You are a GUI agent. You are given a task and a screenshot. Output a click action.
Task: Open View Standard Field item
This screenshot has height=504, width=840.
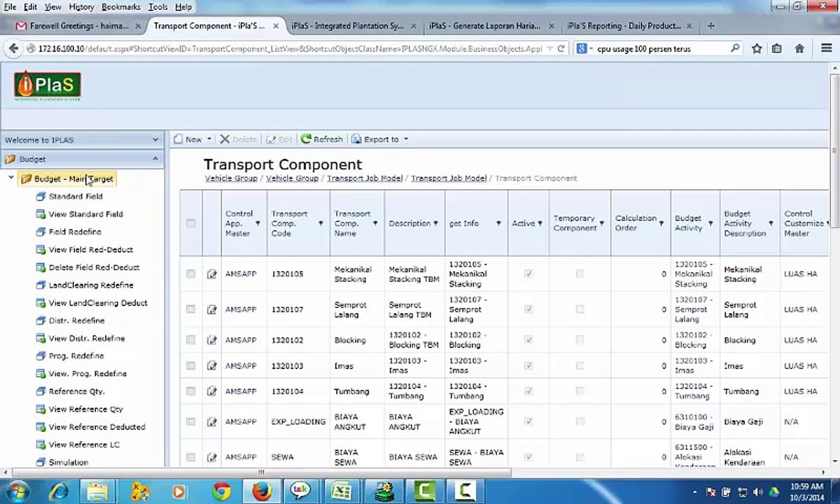coord(85,214)
